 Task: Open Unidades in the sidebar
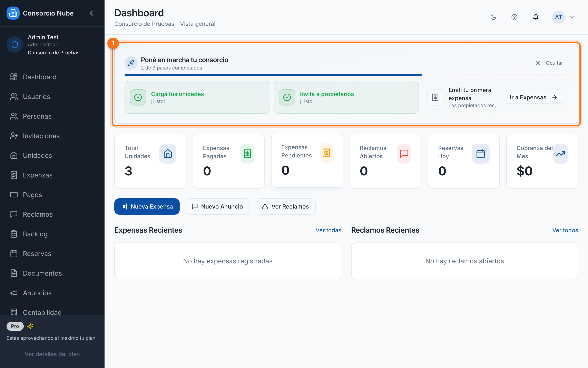[x=52, y=156]
